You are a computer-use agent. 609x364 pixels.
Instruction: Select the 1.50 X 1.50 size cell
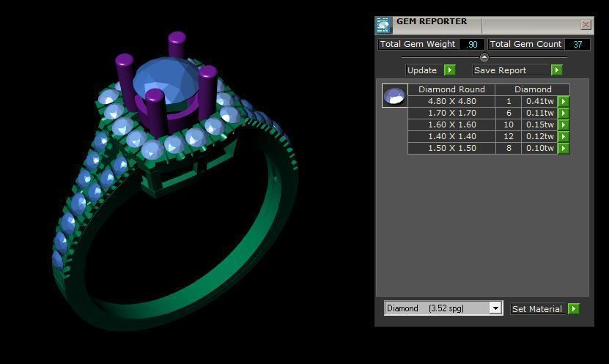tap(451, 148)
